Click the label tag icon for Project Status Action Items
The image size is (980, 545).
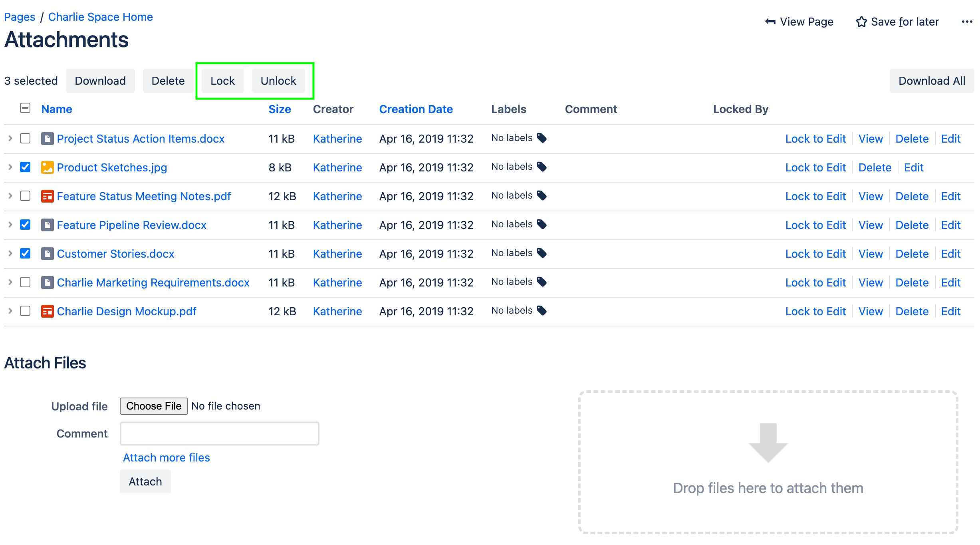coord(542,138)
